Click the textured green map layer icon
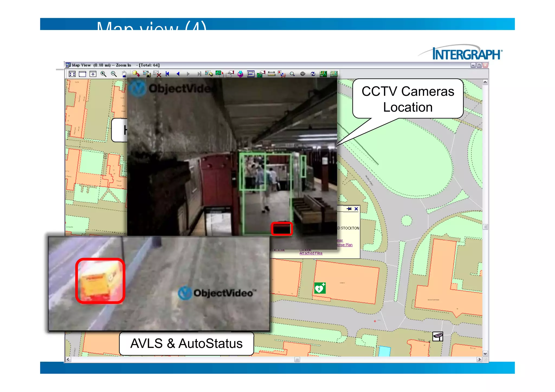The width and height of the screenshot is (555, 392). (334, 74)
